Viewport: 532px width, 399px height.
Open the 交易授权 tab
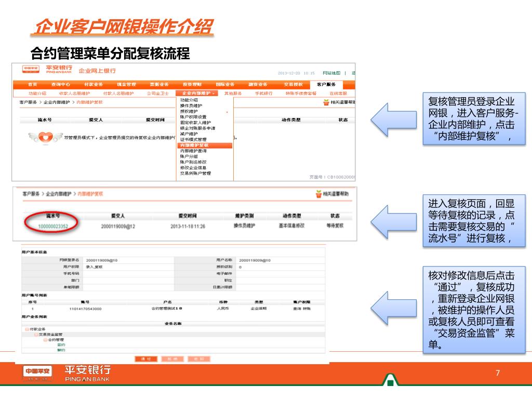coord(293,85)
